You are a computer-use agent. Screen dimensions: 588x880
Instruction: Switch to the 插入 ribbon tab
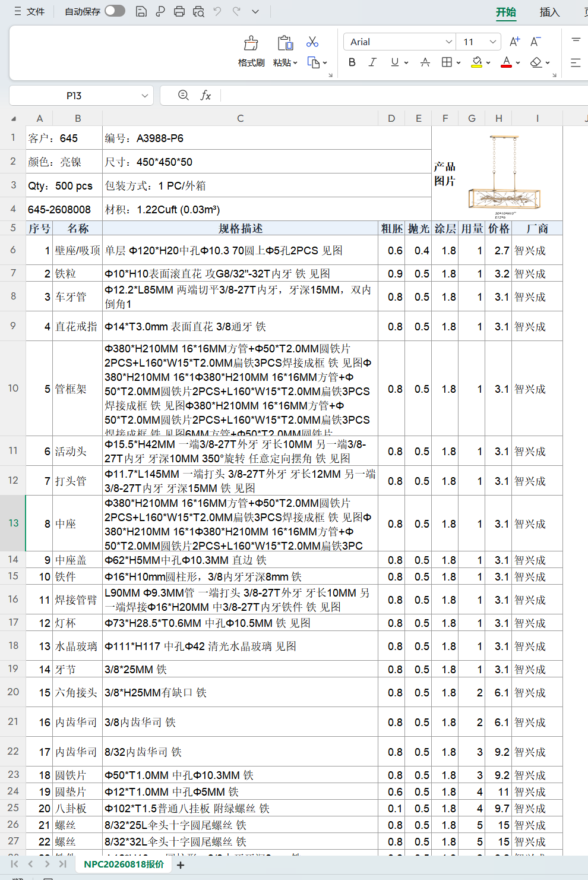[549, 12]
